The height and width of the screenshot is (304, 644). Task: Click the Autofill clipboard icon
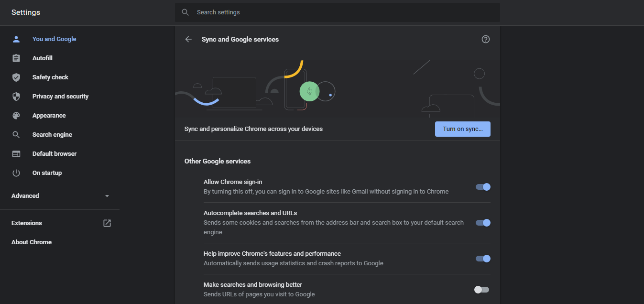tap(16, 58)
